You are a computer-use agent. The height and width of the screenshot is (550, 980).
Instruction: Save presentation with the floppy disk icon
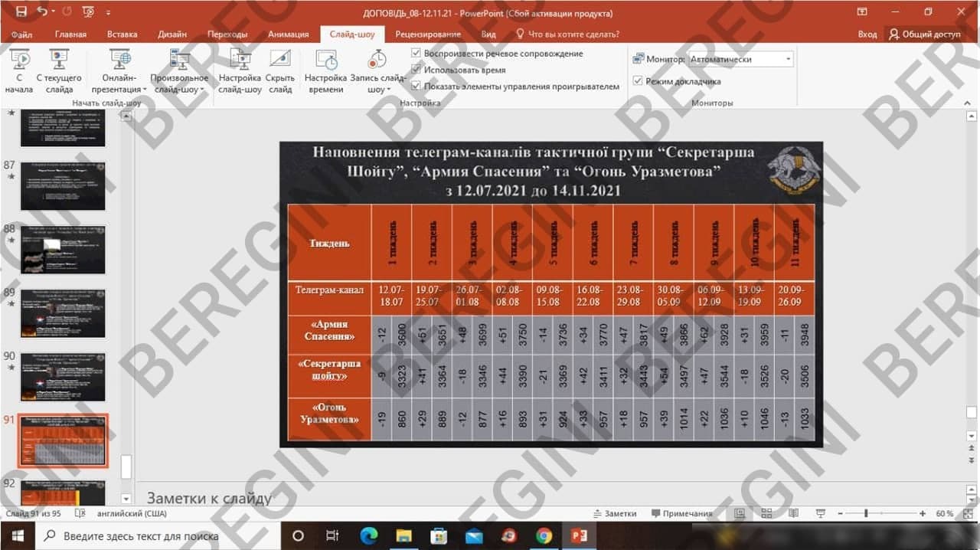(21, 12)
